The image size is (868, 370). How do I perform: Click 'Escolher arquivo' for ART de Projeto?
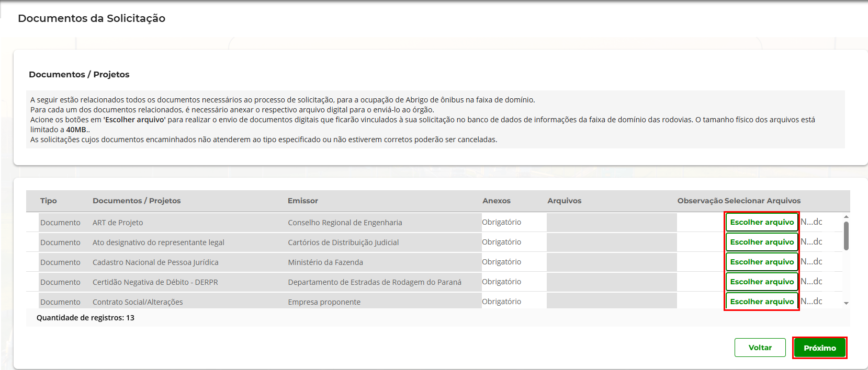point(761,222)
